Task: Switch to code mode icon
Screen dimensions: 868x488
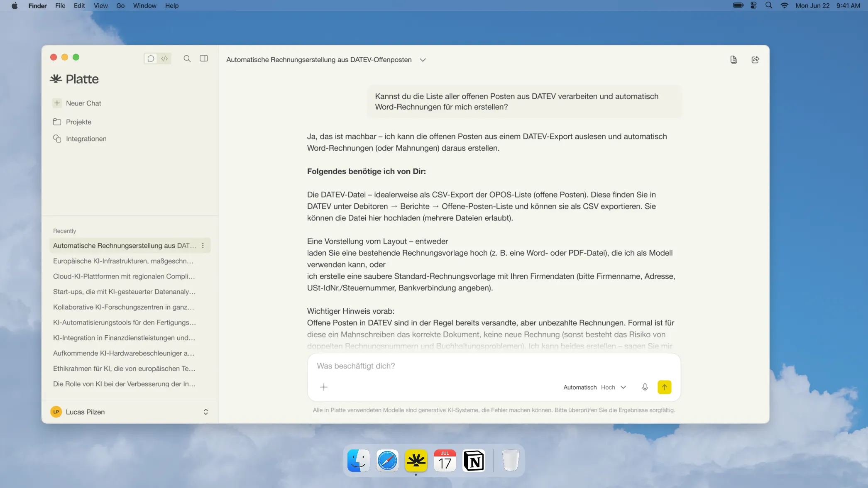Action: tap(165, 59)
